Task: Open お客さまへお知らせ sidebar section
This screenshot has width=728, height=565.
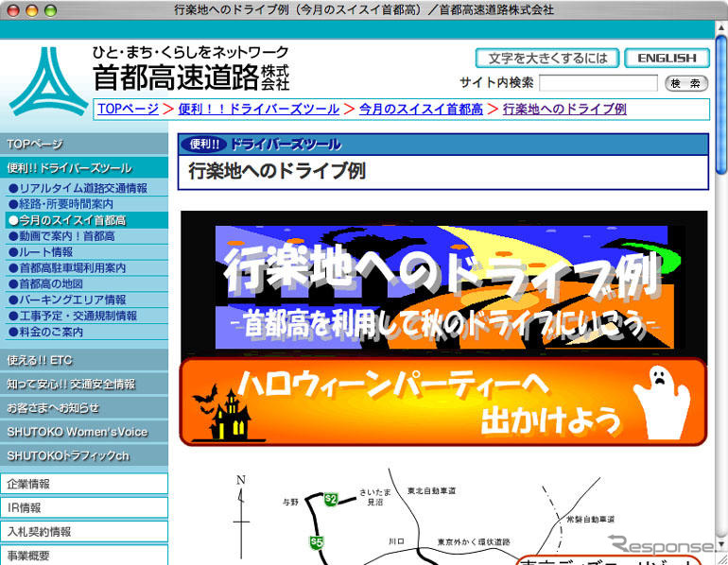Action: (84, 408)
